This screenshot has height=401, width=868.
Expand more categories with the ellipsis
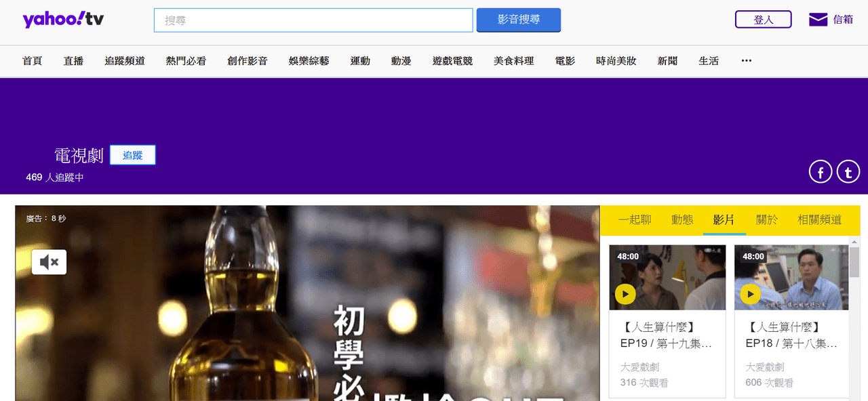(747, 60)
